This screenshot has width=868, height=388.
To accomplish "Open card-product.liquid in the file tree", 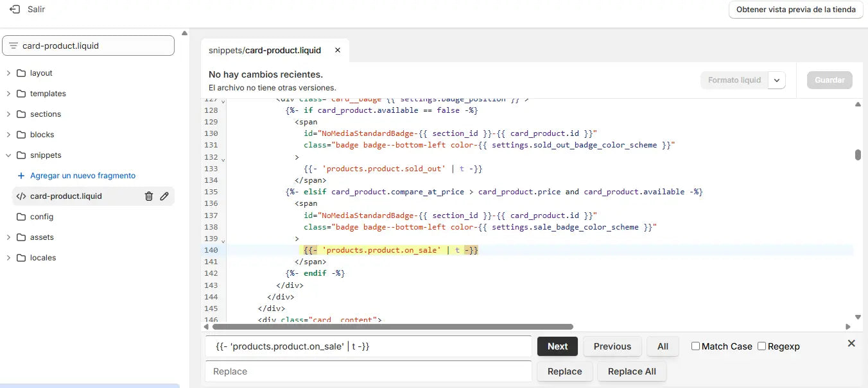I will coord(65,196).
